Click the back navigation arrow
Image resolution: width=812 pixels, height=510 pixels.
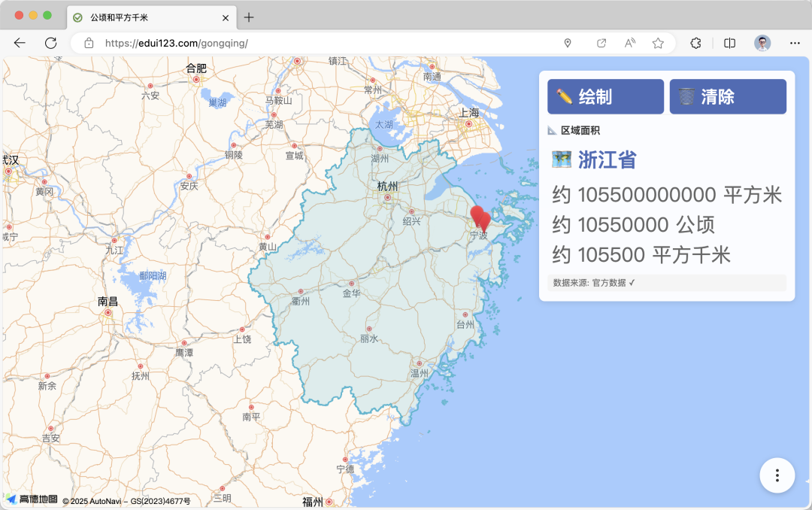(20, 43)
